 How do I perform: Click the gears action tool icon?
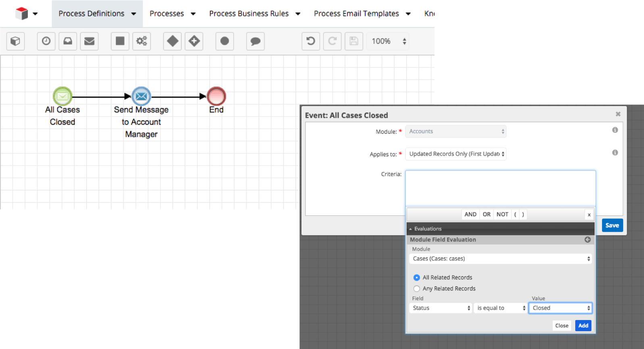point(141,41)
